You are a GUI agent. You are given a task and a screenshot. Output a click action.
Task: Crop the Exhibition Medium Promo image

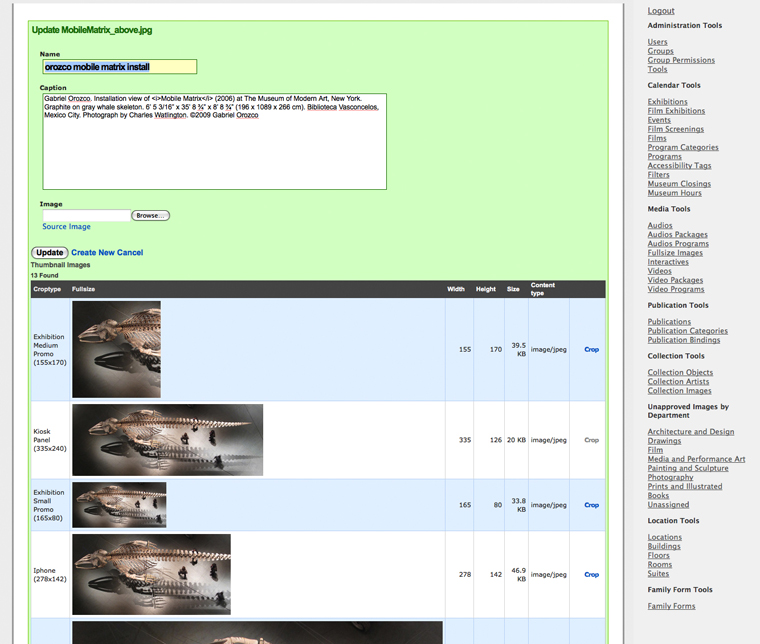(x=591, y=350)
